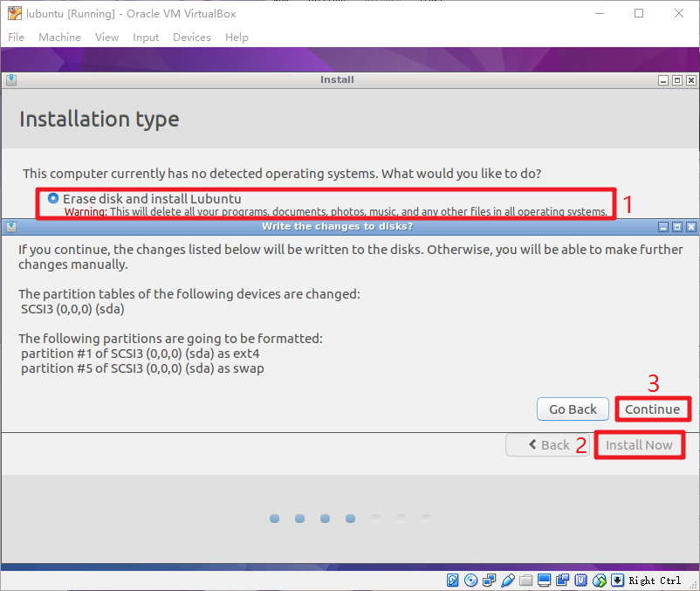Open the File menu
The width and height of the screenshot is (700, 591).
point(17,38)
